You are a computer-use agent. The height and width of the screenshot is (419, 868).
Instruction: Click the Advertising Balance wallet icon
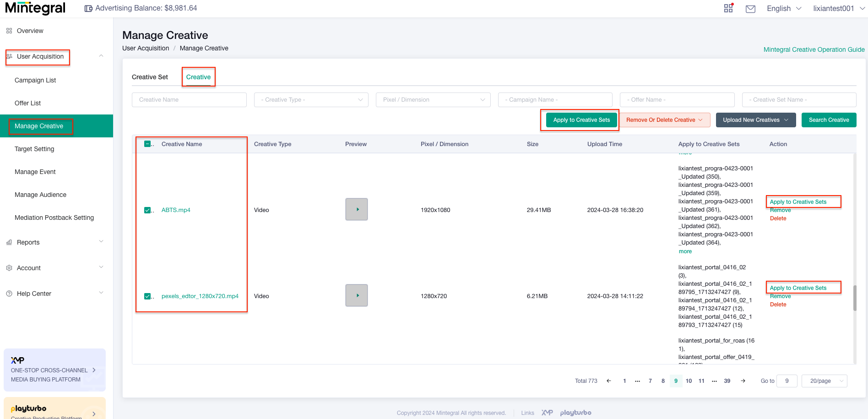[88, 8]
